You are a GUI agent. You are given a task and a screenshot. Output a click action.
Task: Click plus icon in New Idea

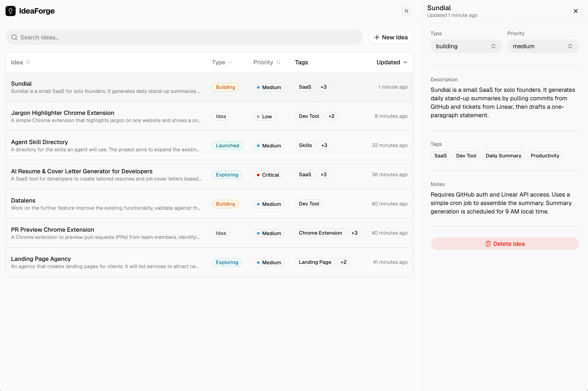377,37
